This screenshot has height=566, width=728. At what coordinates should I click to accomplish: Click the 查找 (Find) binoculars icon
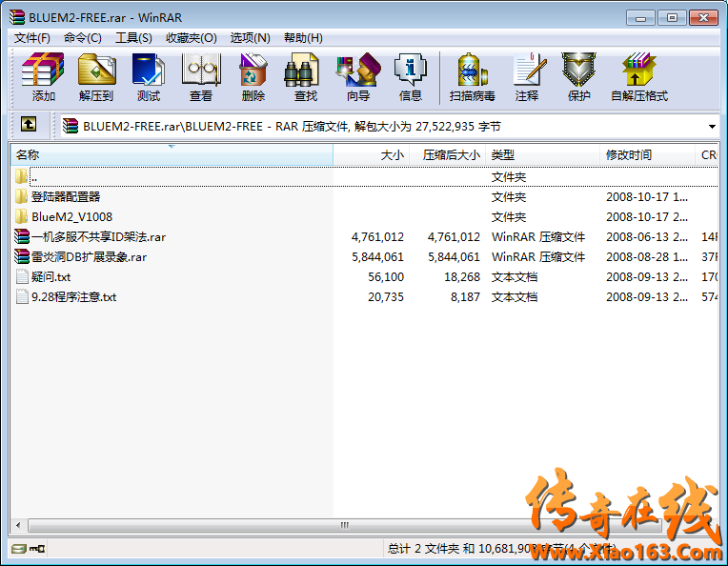305,76
